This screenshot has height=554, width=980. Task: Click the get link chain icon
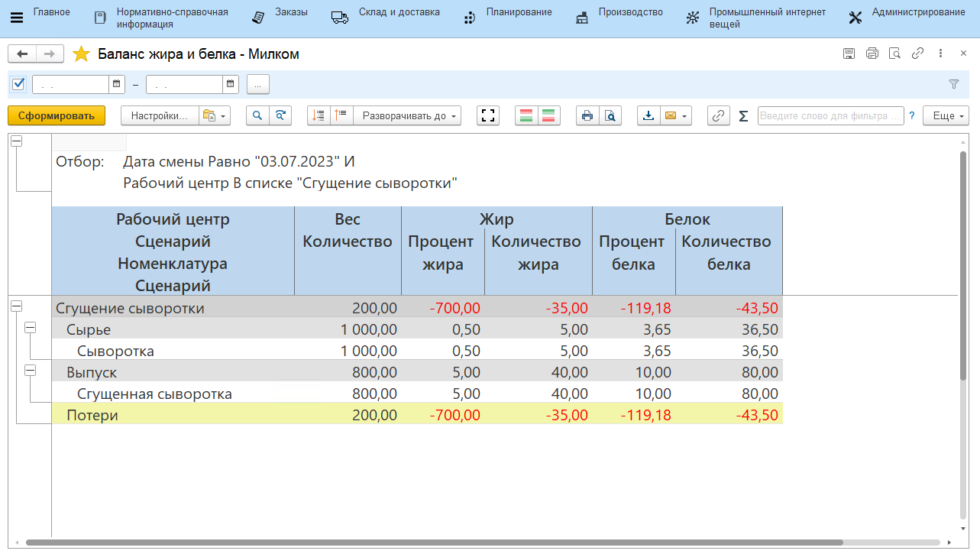718,116
